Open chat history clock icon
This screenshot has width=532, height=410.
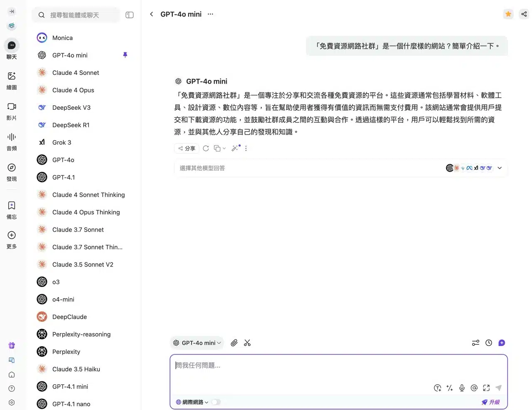(489, 343)
